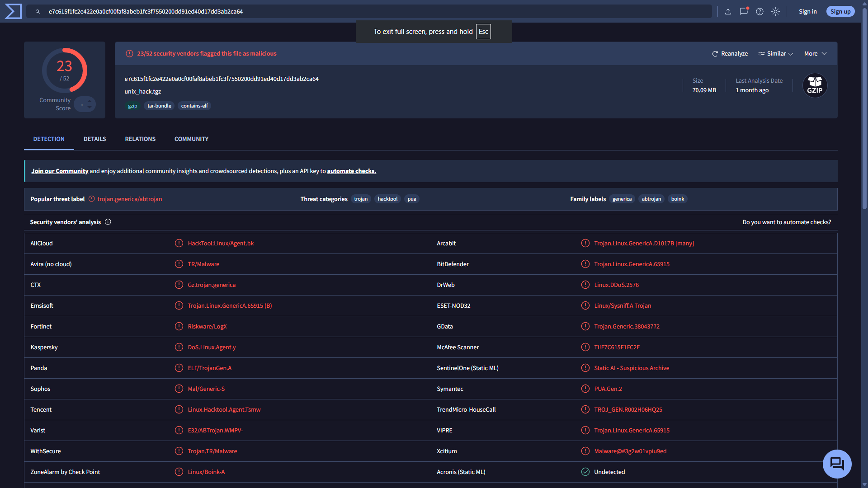Select the boink family label chip

[x=678, y=199]
